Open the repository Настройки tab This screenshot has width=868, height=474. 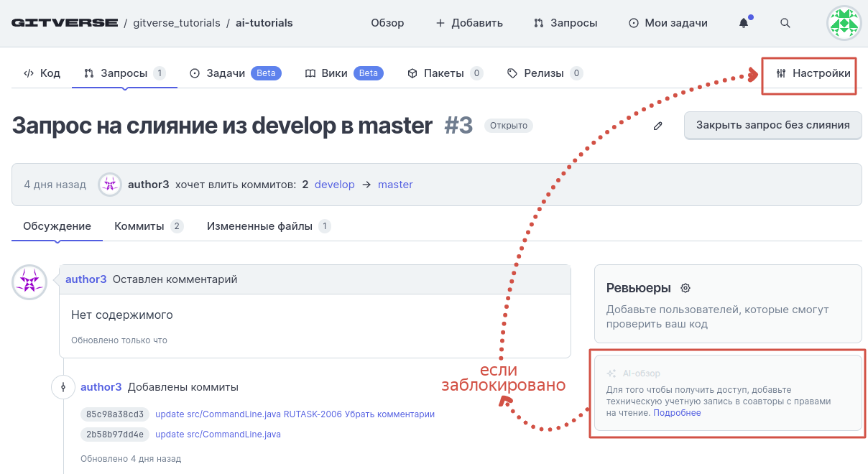pyautogui.click(x=813, y=73)
